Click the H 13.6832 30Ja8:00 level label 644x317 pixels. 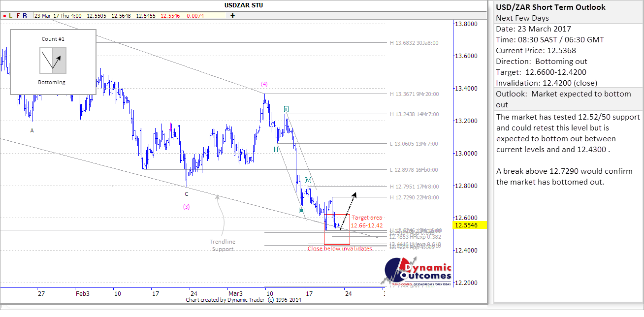point(414,43)
